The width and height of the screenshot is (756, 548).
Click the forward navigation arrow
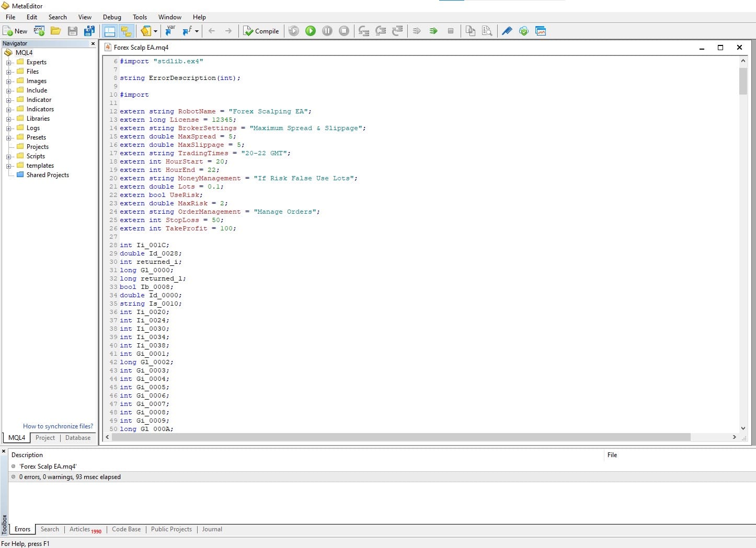coord(228,31)
